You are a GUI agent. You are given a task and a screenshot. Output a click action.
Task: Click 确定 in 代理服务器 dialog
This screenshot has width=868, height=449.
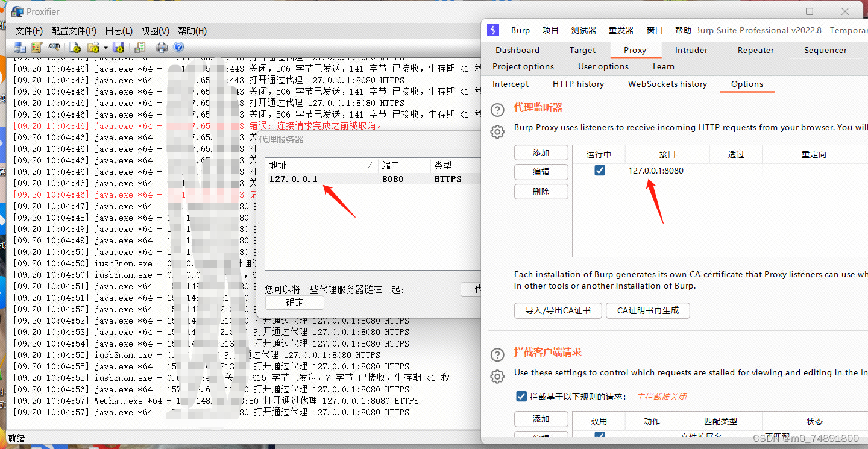295,302
